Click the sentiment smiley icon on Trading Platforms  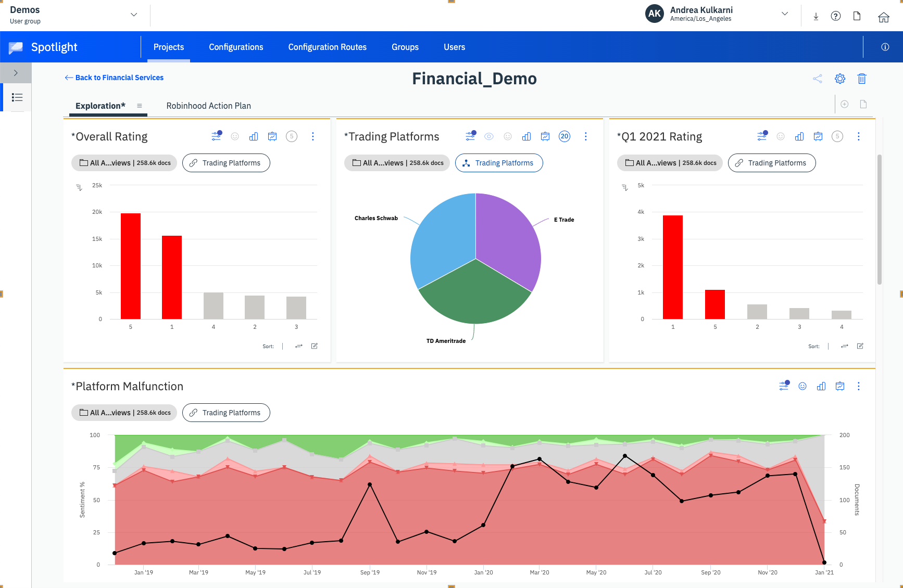(x=508, y=136)
